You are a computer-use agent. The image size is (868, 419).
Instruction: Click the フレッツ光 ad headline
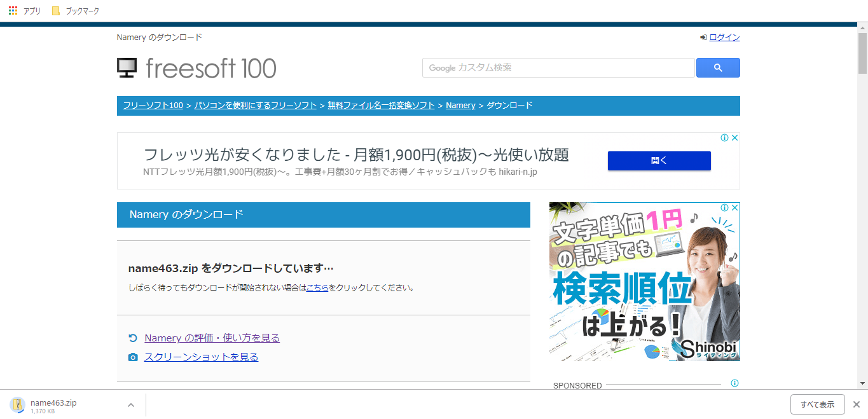356,155
